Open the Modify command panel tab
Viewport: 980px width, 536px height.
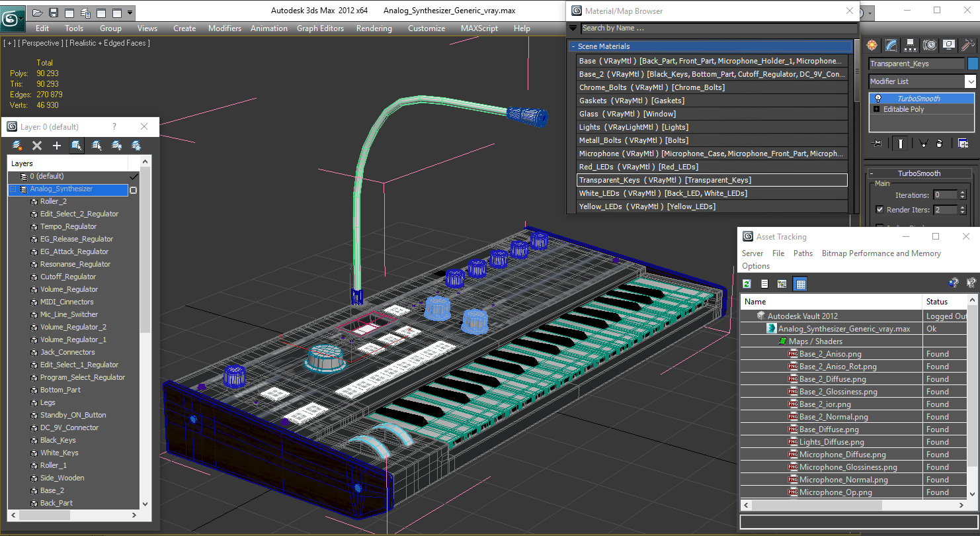pyautogui.click(x=891, y=45)
